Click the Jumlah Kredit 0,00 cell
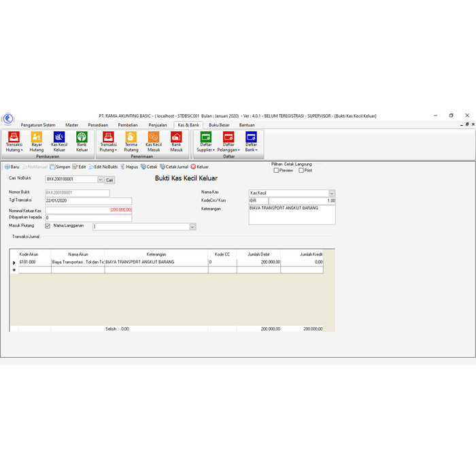Image resolution: width=476 pixels, height=476 pixels. tap(302, 262)
